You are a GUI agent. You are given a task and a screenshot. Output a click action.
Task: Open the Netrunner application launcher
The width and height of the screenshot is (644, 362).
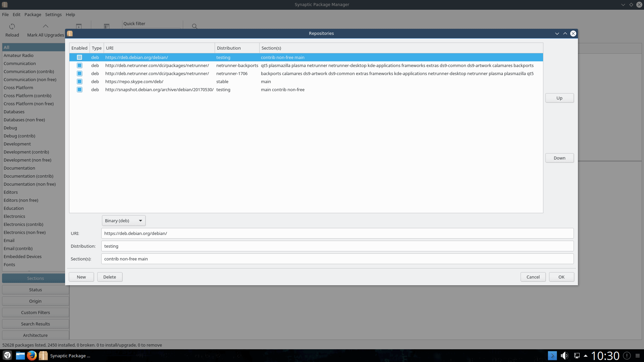[7, 355]
